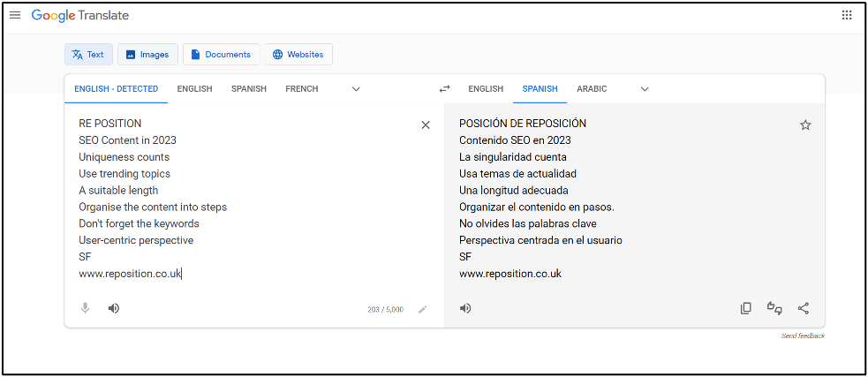Switch to Images translation mode
Image resolution: width=868 pixels, height=377 pixels.
pos(147,54)
